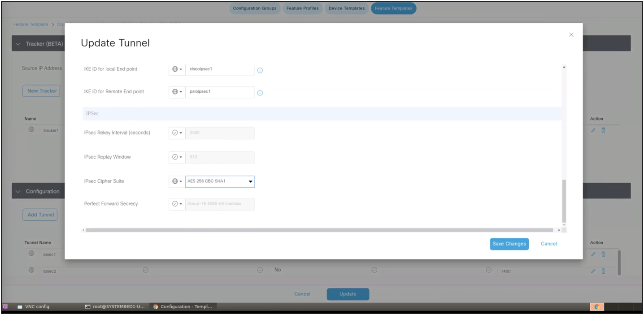Open Configuration - Templ... Chrome taskbar item
The width and height of the screenshot is (644, 315).
[183, 307]
